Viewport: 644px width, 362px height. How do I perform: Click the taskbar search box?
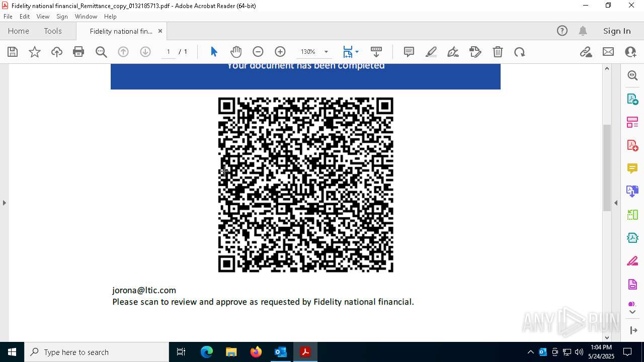click(97, 352)
